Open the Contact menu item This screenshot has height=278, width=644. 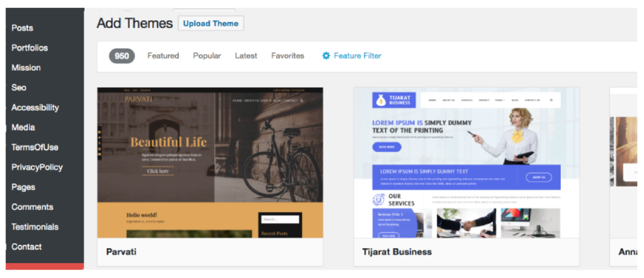pyautogui.click(x=27, y=247)
